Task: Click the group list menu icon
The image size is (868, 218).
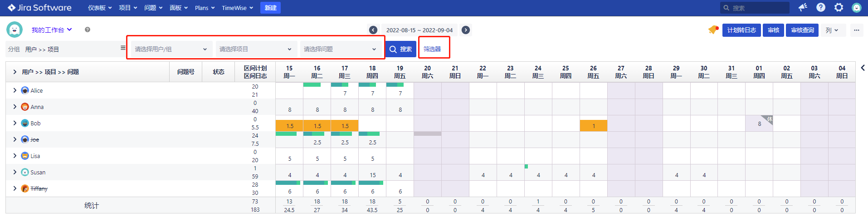Action: click(123, 48)
